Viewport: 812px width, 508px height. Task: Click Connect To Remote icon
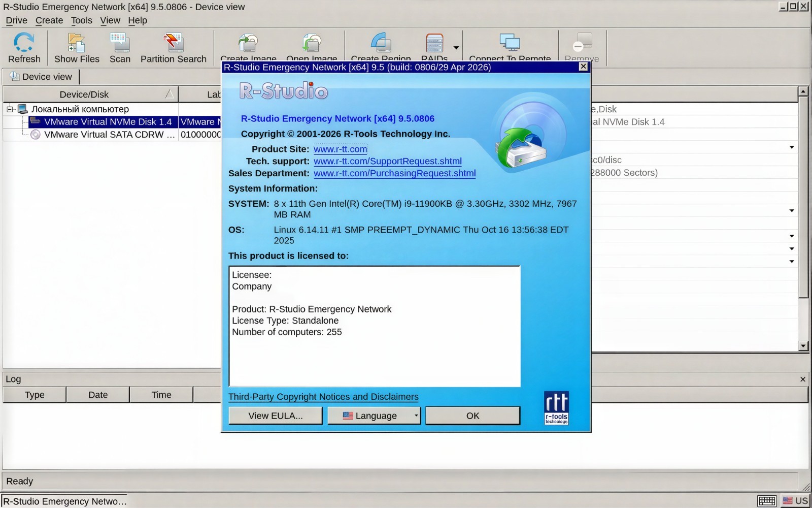(x=510, y=43)
